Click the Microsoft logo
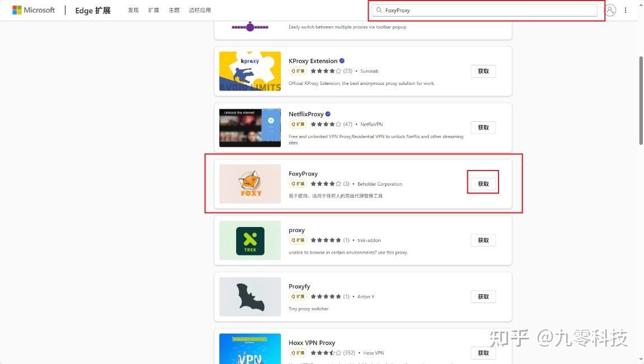This screenshot has height=364, width=644. pyautogui.click(x=33, y=10)
